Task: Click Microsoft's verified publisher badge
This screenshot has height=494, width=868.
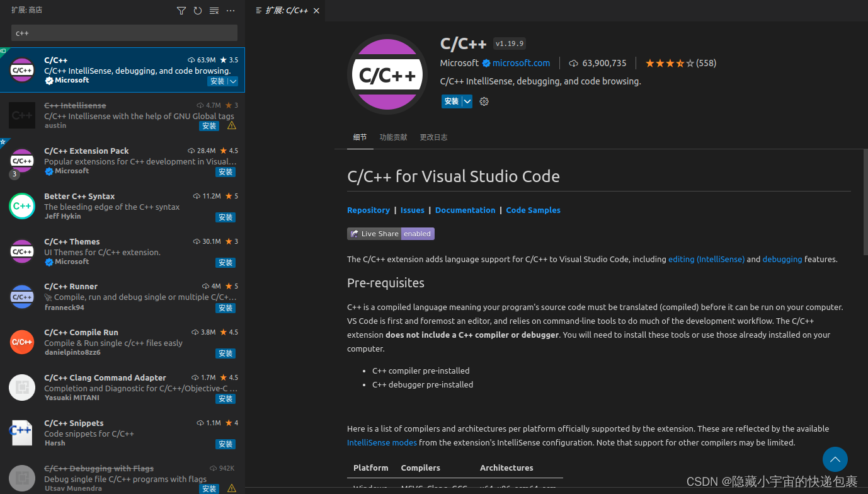Action: coord(487,63)
